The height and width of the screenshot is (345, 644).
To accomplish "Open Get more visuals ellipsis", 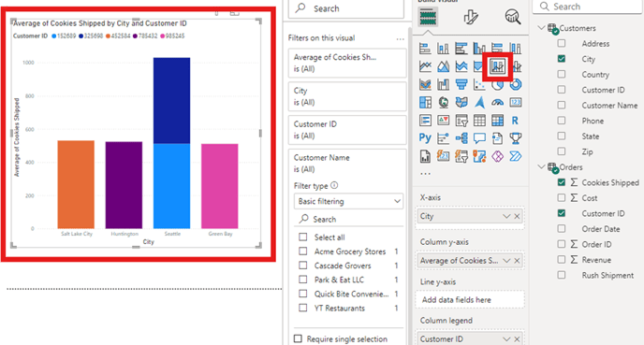I will click(426, 174).
